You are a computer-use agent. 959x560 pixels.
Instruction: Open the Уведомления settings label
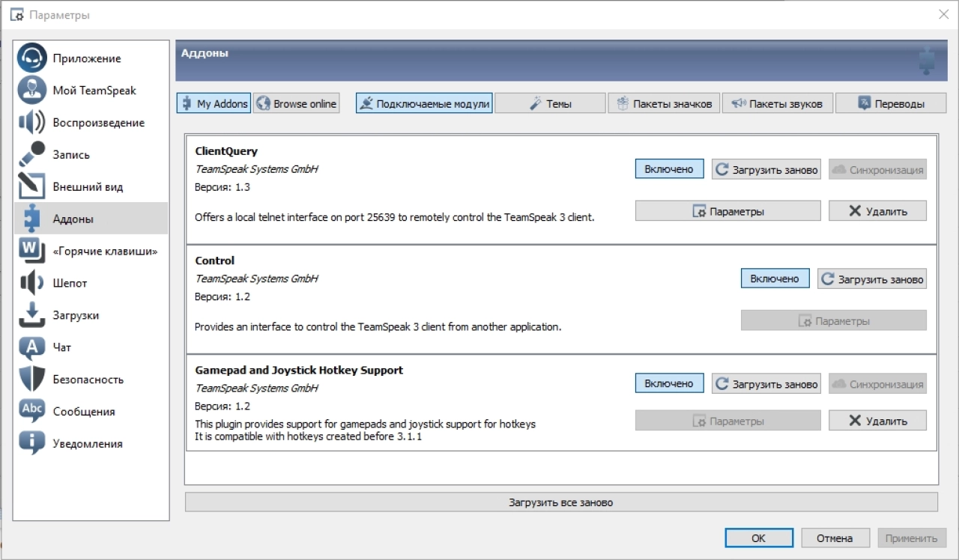click(88, 444)
